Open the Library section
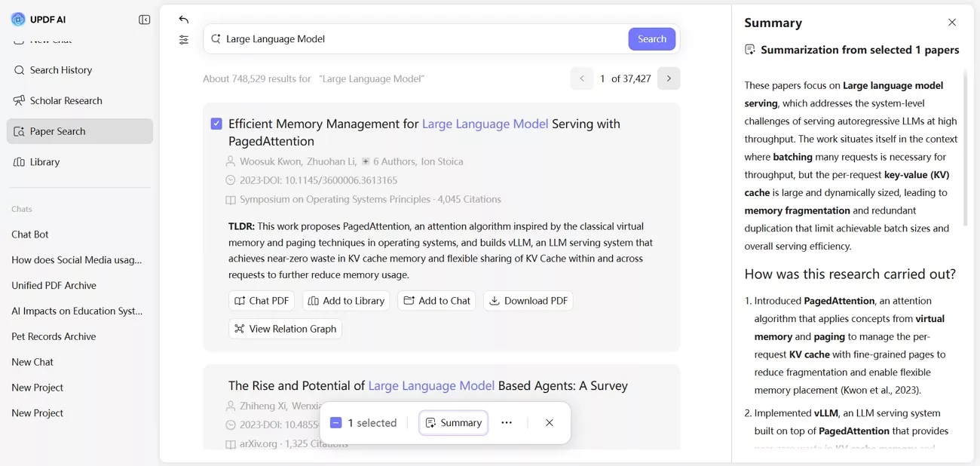980x466 pixels. [x=45, y=161]
